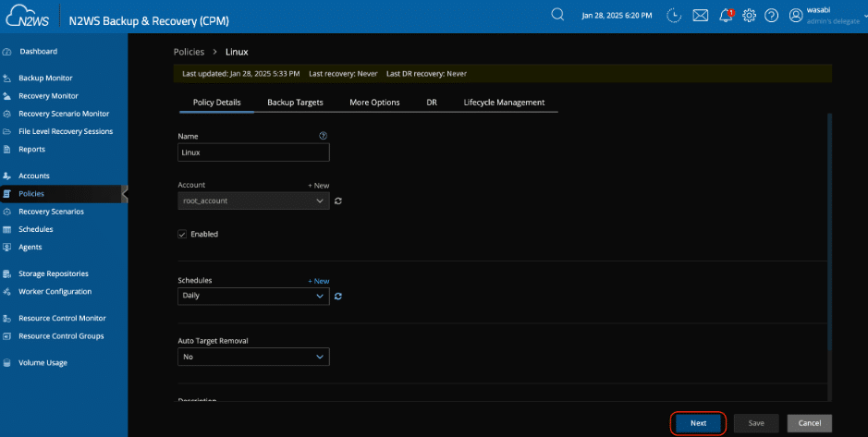The width and height of the screenshot is (868, 437).
Task: Click the Worker Configuration sidebar icon
Action: tap(7, 292)
